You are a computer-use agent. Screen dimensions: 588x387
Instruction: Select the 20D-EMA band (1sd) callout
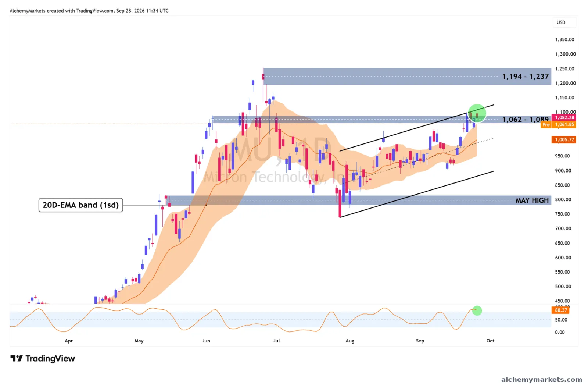pos(81,205)
